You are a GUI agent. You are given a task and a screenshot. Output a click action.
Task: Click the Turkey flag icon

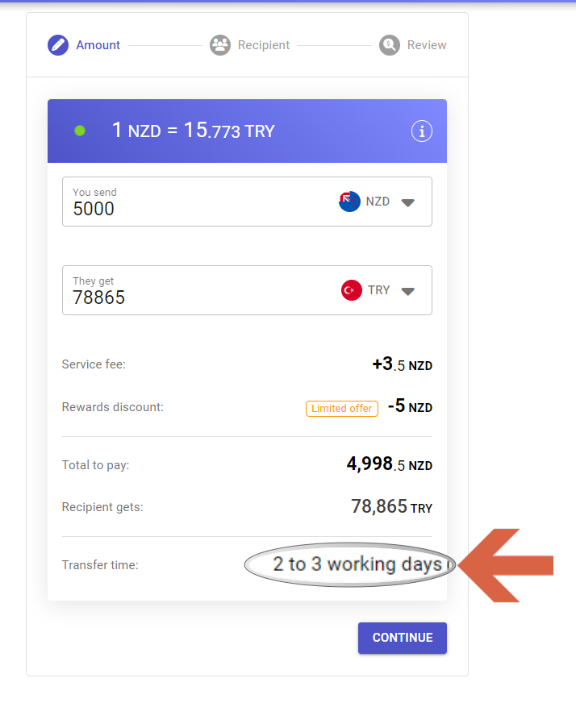(x=352, y=290)
